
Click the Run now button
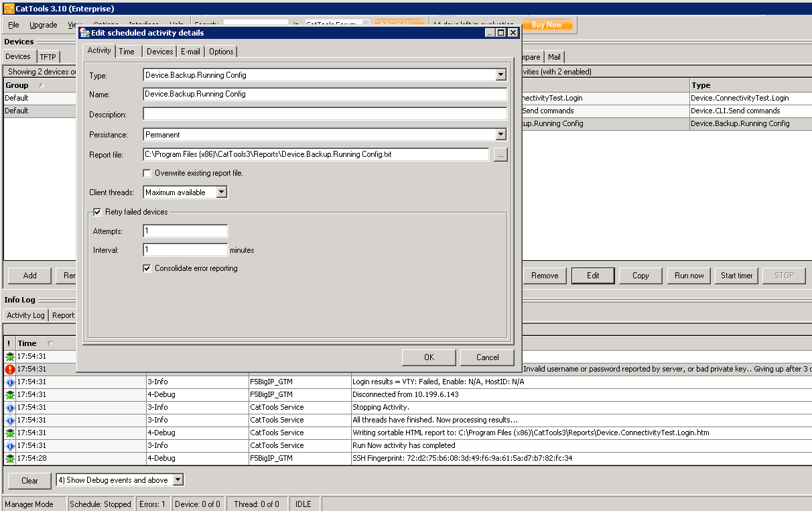(x=689, y=276)
